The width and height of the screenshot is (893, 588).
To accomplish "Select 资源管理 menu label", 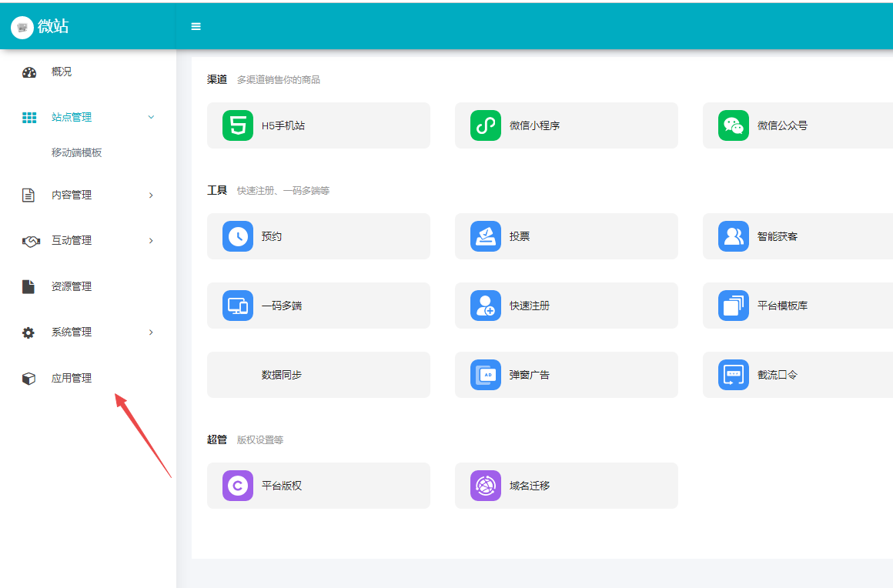I will click(x=71, y=287).
